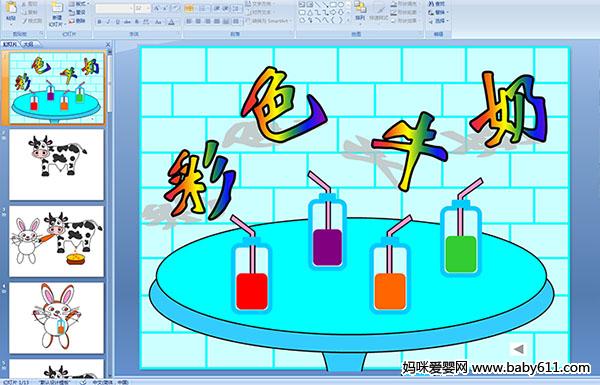Viewport: 600px width, 385px height.
Task: Pick the oval shape in shapes gallery
Action: click(341, 5)
